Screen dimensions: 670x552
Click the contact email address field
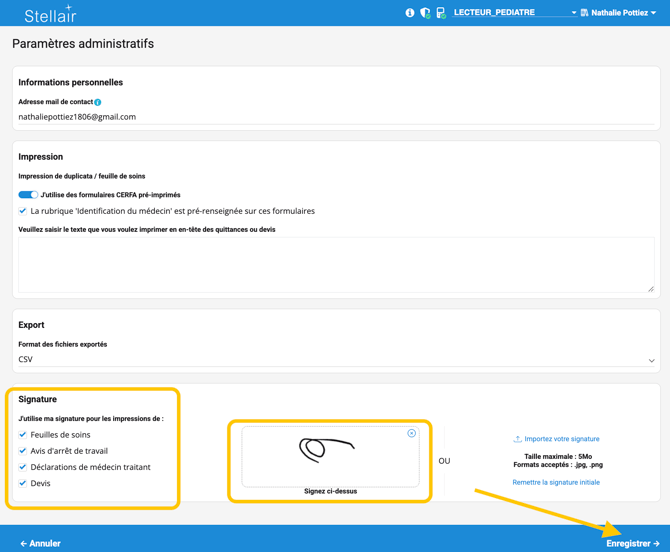pos(336,117)
